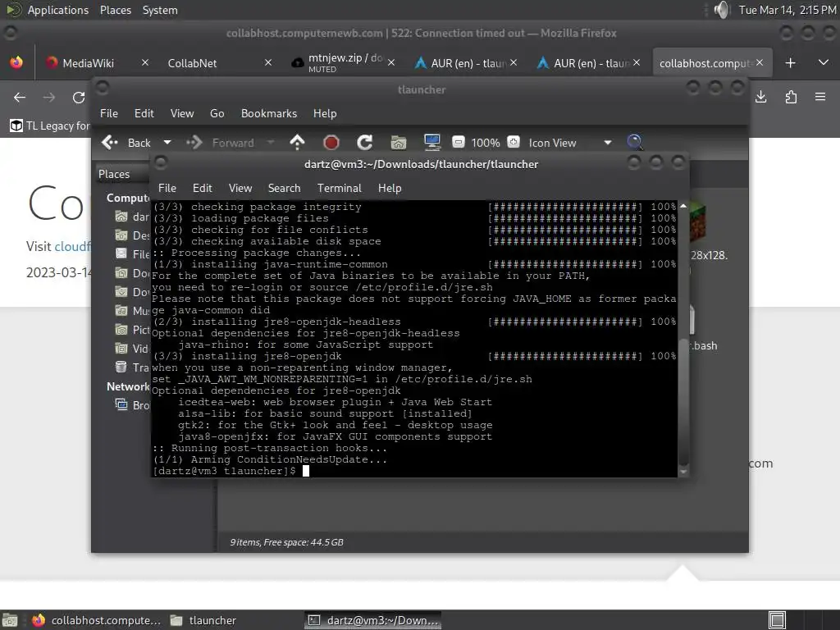
Task: Open Edit menu in tlauncher file manager
Action: (x=144, y=113)
